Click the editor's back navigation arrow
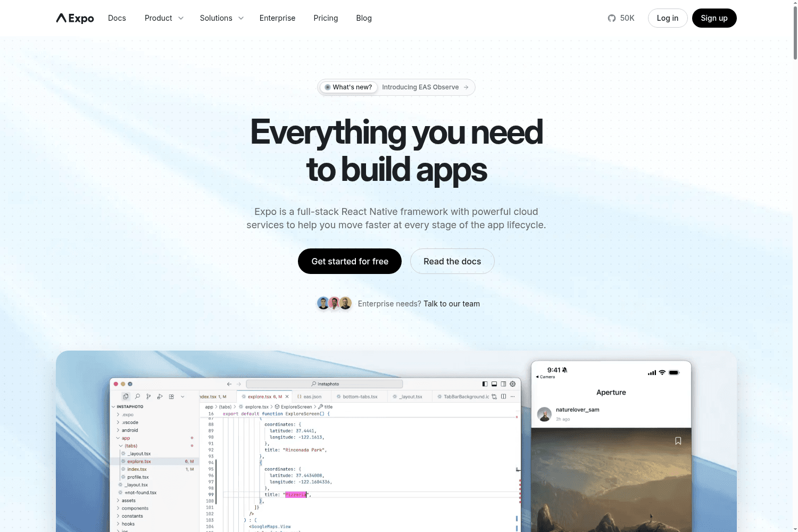The height and width of the screenshot is (532, 798). click(x=229, y=384)
